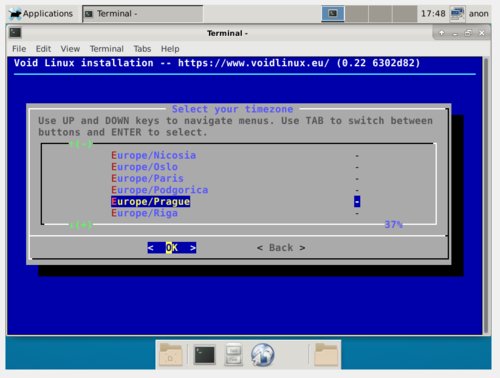
Task: Click the Terminal taskbar window button
Action: point(143,14)
